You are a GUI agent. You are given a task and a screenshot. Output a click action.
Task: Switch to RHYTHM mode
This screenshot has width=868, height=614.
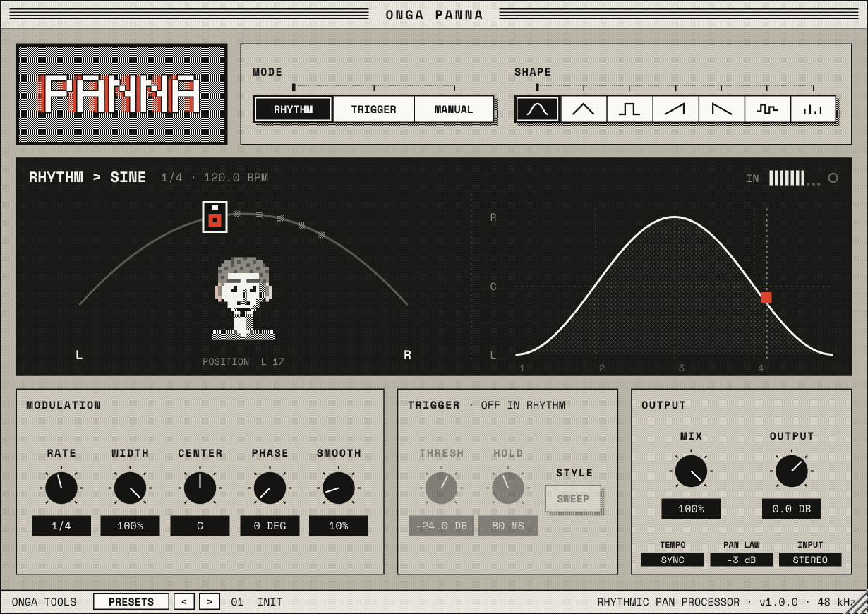tap(294, 109)
